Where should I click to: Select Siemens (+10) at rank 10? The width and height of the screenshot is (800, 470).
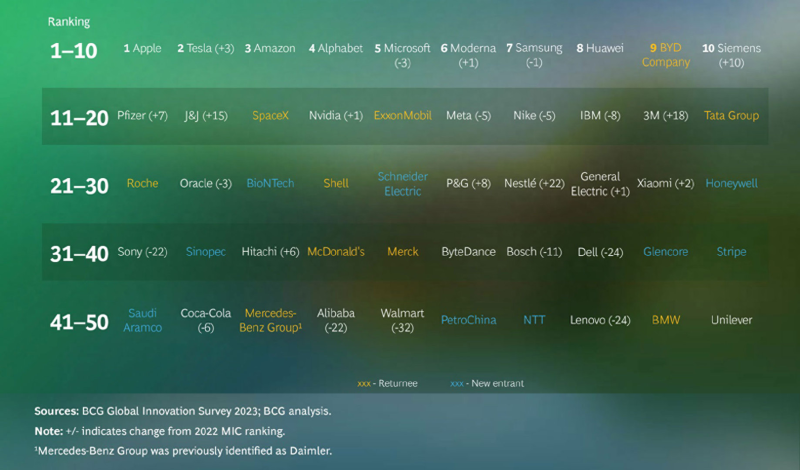tap(731, 55)
